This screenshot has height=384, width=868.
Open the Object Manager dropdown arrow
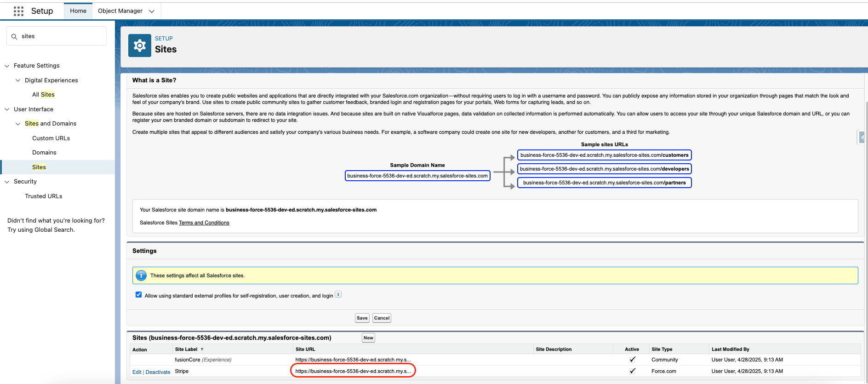tap(152, 11)
